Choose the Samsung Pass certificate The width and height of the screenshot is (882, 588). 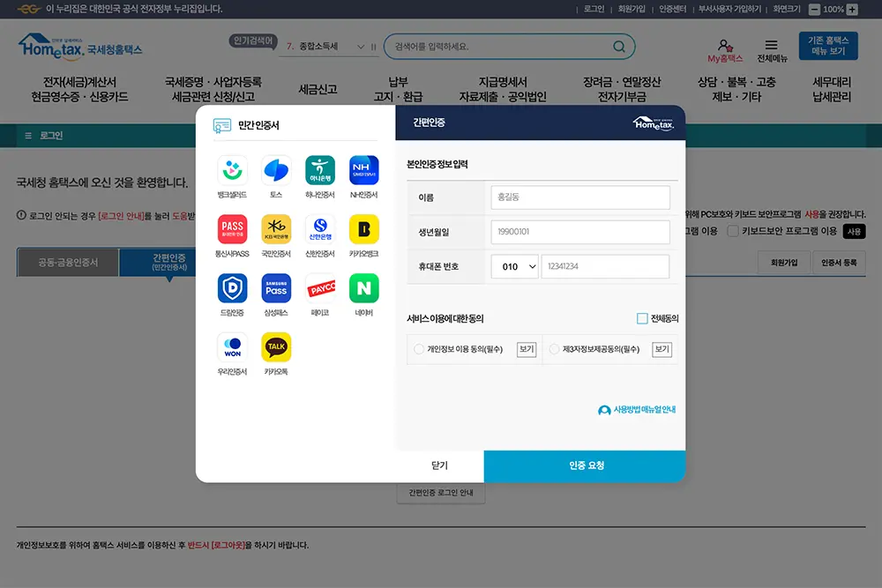276,289
